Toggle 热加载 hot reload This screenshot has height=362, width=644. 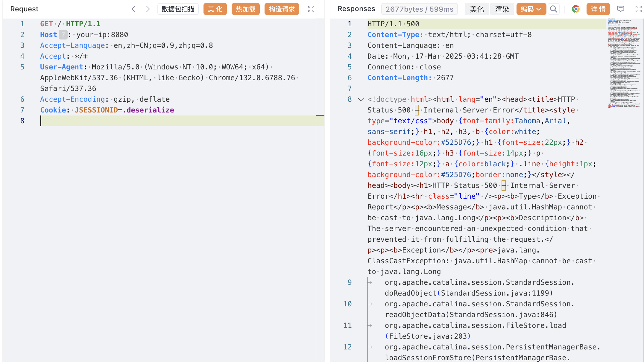[x=245, y=9]
